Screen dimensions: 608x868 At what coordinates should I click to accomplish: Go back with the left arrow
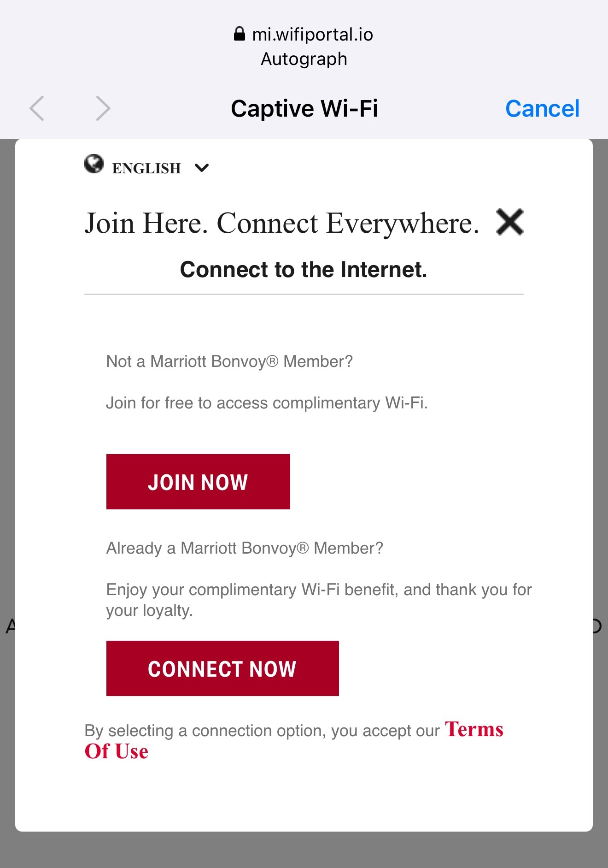click(x=37, y=108)
